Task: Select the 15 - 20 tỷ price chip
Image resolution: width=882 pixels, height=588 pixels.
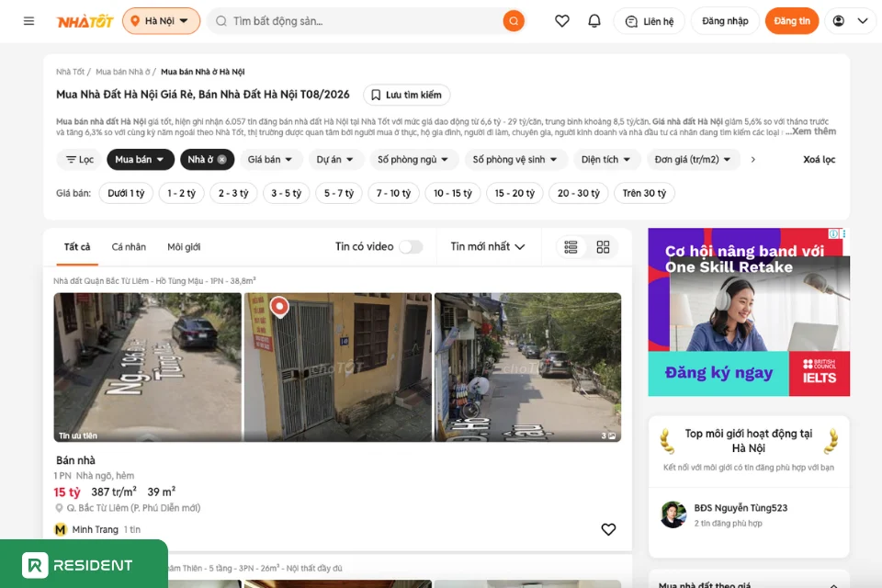Action: tap(514, 194)
